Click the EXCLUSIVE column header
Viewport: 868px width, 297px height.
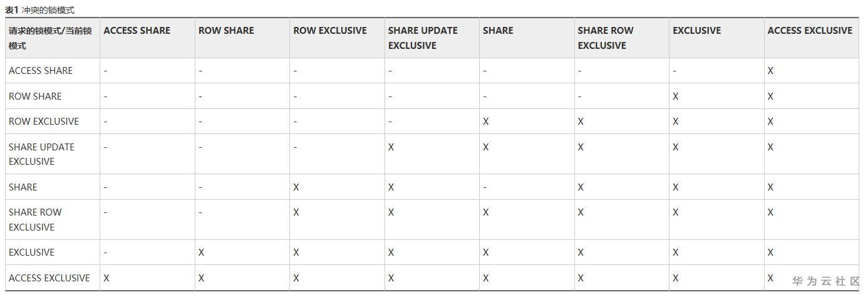pyautogui.click(x=696, y=31)
